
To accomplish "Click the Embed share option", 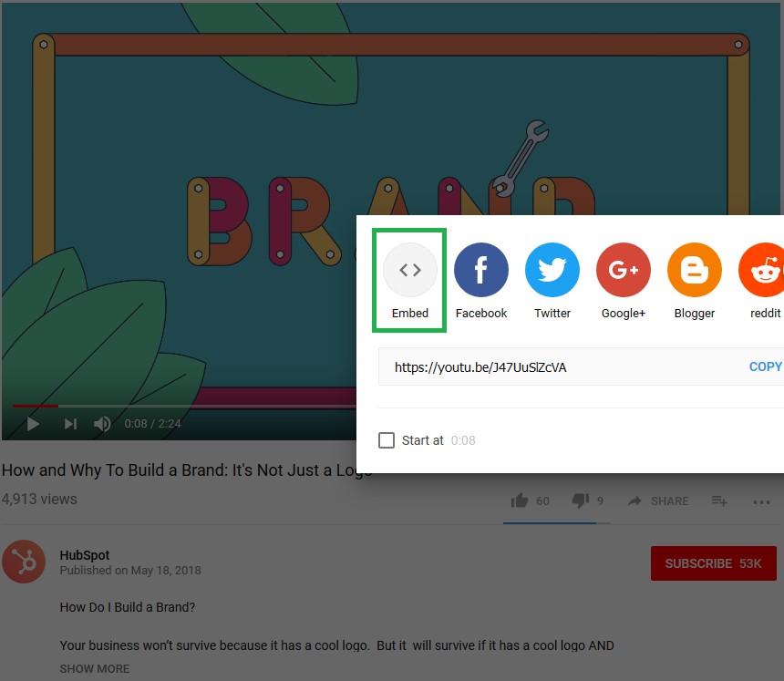I will 410,281.
